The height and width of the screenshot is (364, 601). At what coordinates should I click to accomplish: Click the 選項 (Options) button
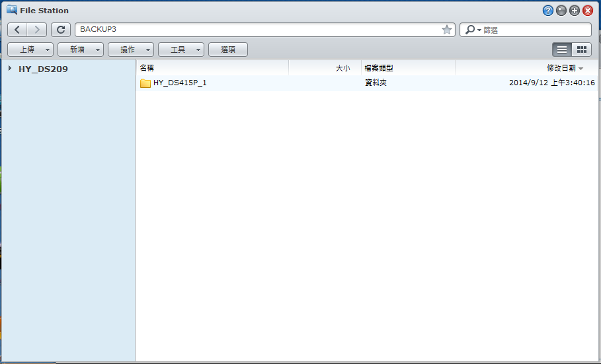pyautogui.click(x=228, y=50)
